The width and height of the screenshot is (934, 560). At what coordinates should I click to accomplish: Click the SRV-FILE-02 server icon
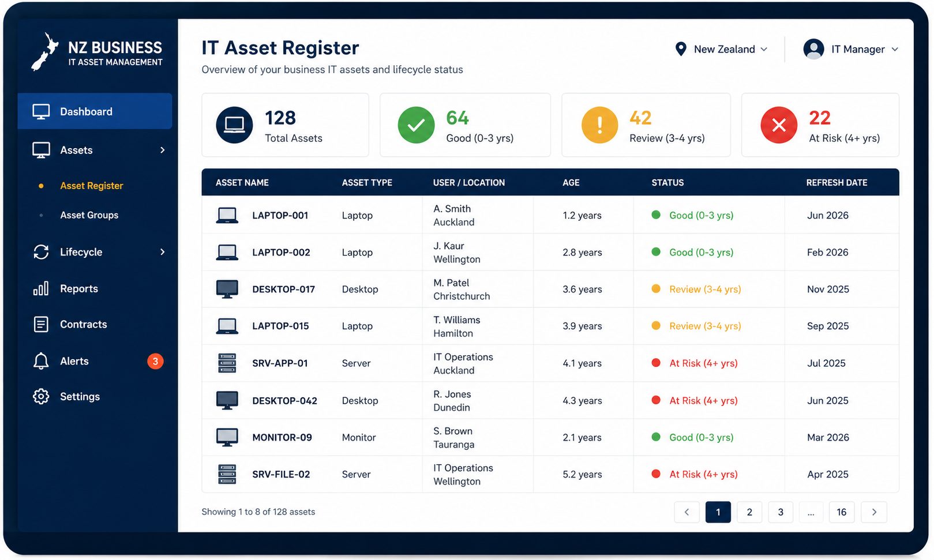click(x=227, y=474)
